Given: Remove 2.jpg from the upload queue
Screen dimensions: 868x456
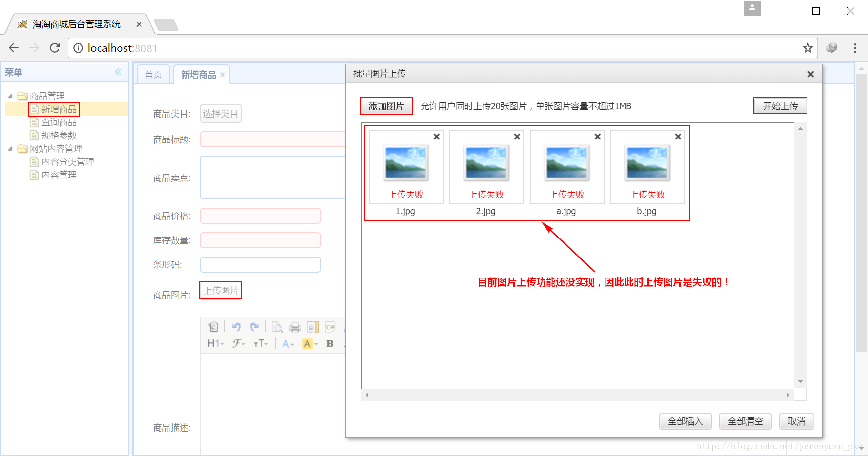Looking at the screenshot, I should (x=517, y=137).
